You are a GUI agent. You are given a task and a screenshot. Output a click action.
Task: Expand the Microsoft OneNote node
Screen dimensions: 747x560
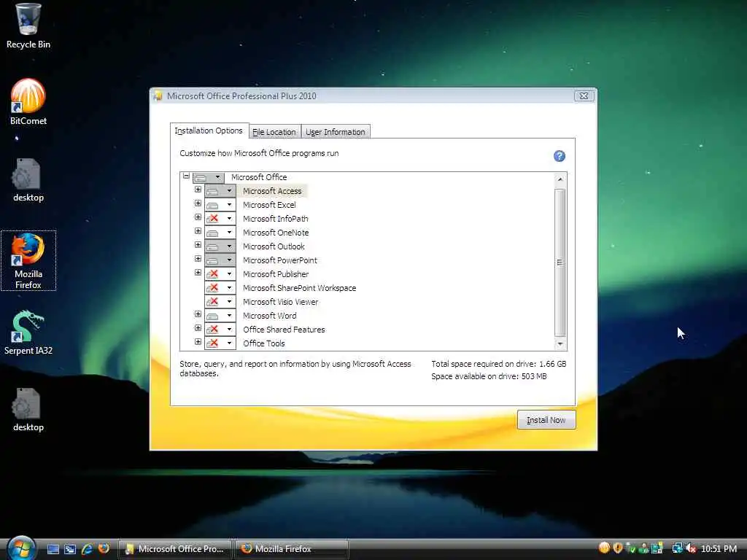click(x=198, y=231)
